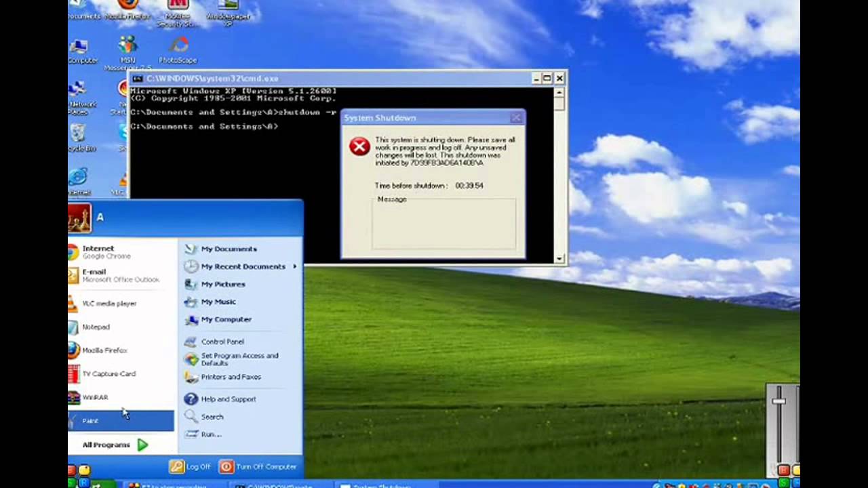Screen dimensions: 868x488
Task: Select Internet Explorer desktop icon
Action: [80, 181]
